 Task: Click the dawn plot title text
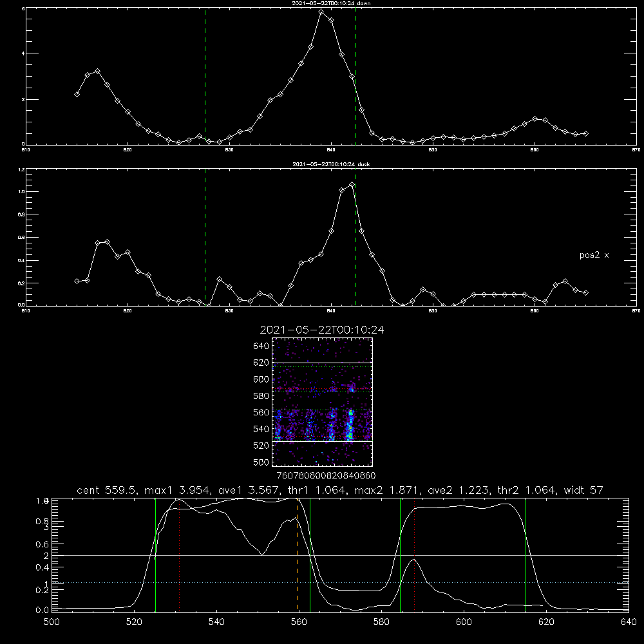[x=331, y=3]
